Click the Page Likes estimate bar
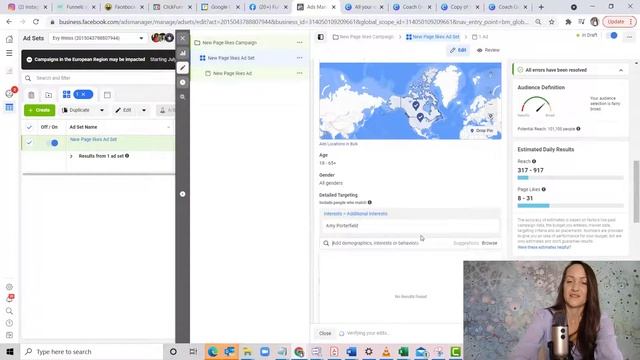Image resolution: width=640 pixels, height=360 pixels. click(571, 206)
